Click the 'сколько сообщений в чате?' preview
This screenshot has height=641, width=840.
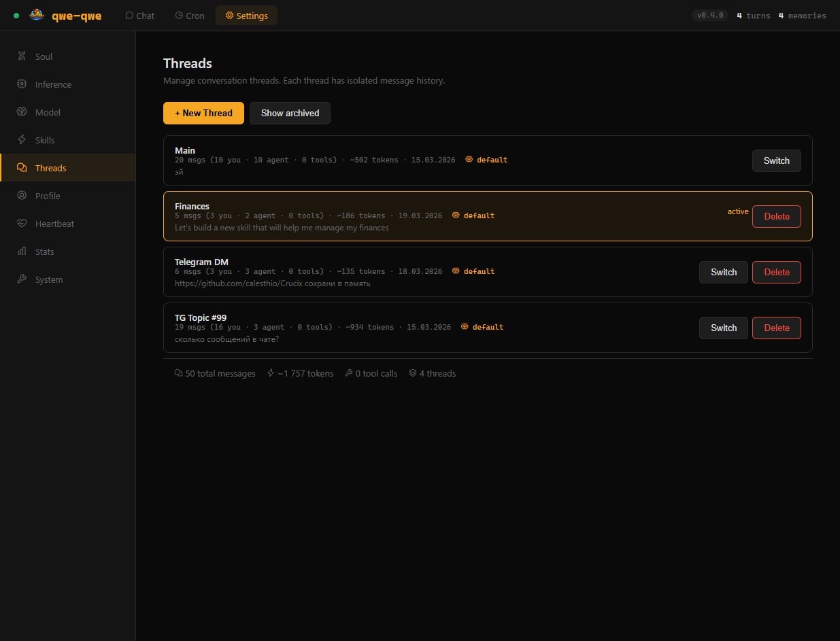[226, 339]
